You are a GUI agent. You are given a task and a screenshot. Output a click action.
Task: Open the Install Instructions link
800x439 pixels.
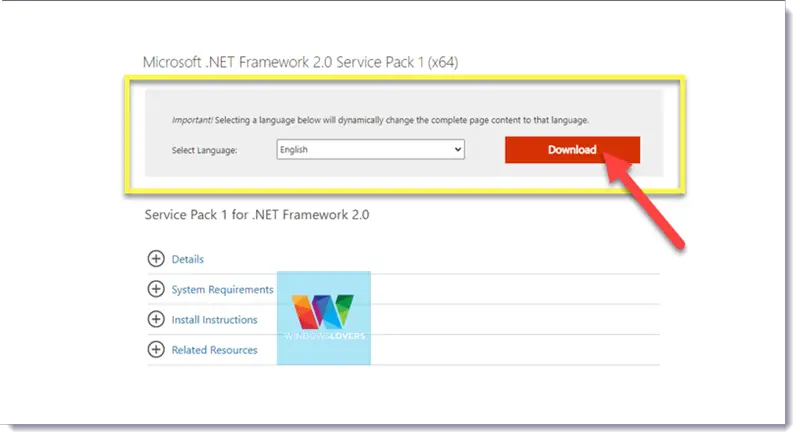click(214, 320)
